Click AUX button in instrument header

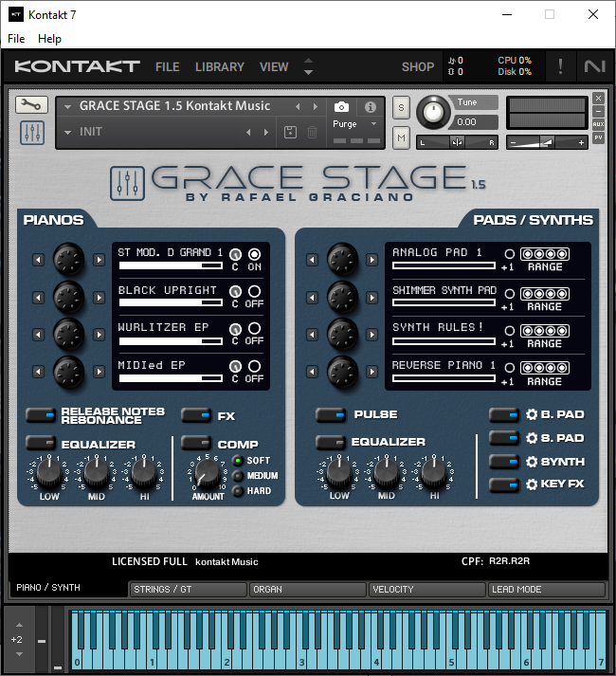pyautogui.click(x=598, y=124)
